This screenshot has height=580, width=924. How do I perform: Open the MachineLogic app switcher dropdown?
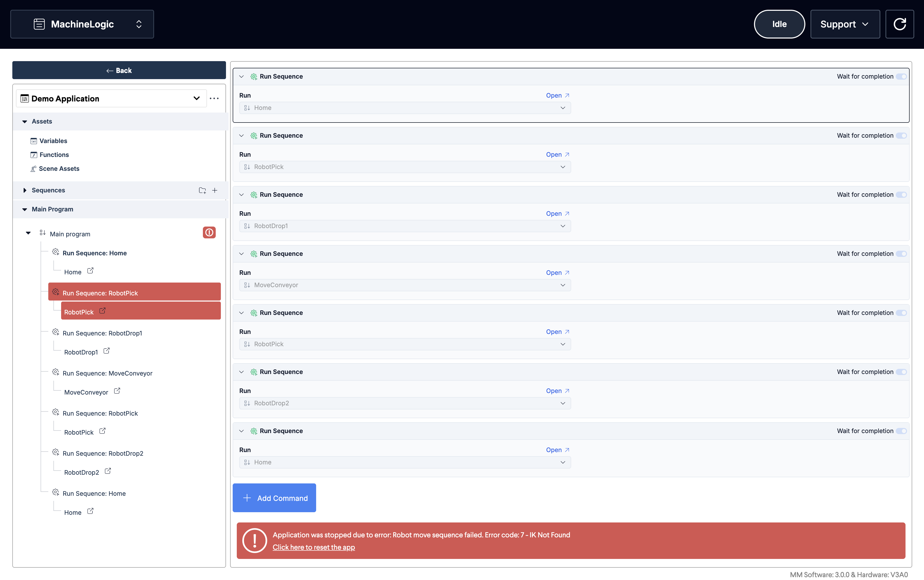coord(82,24)
